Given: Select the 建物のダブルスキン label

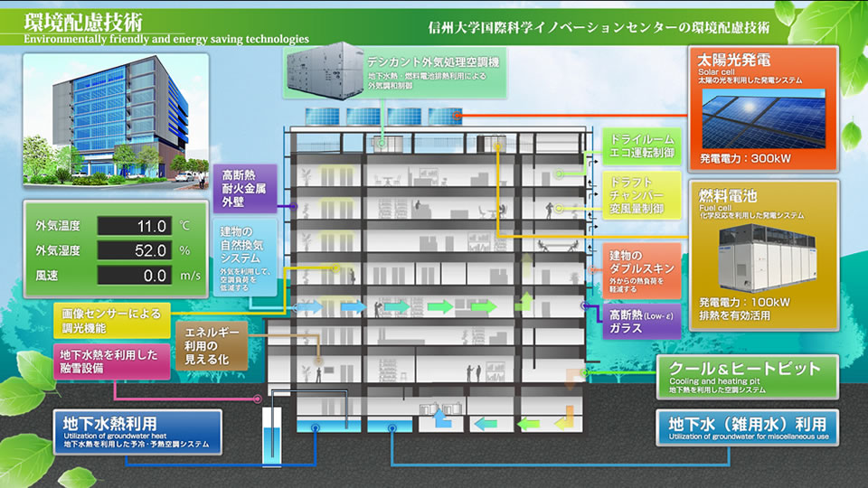Looking at the screenshot, I should (x=642, y=270).
